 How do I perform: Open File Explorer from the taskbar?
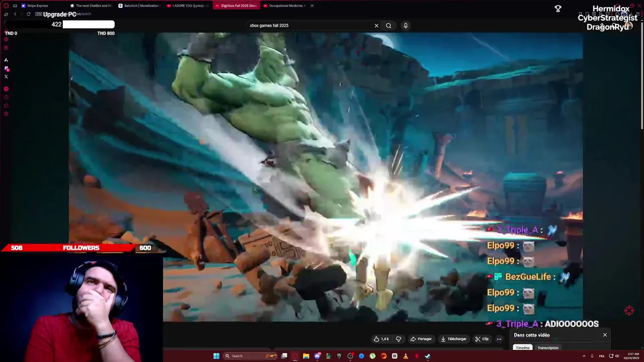point(306,356)
